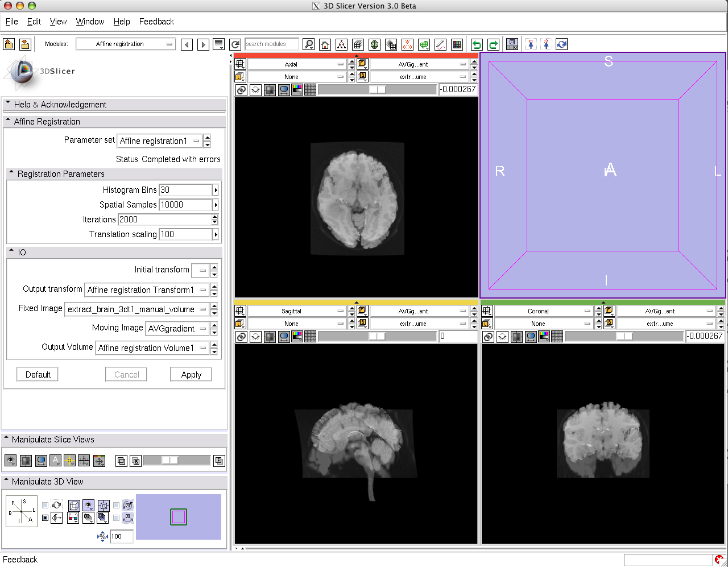The image size is (728, 567).
Task: Open the module search magnifier icon
Action: pos(308,44)
